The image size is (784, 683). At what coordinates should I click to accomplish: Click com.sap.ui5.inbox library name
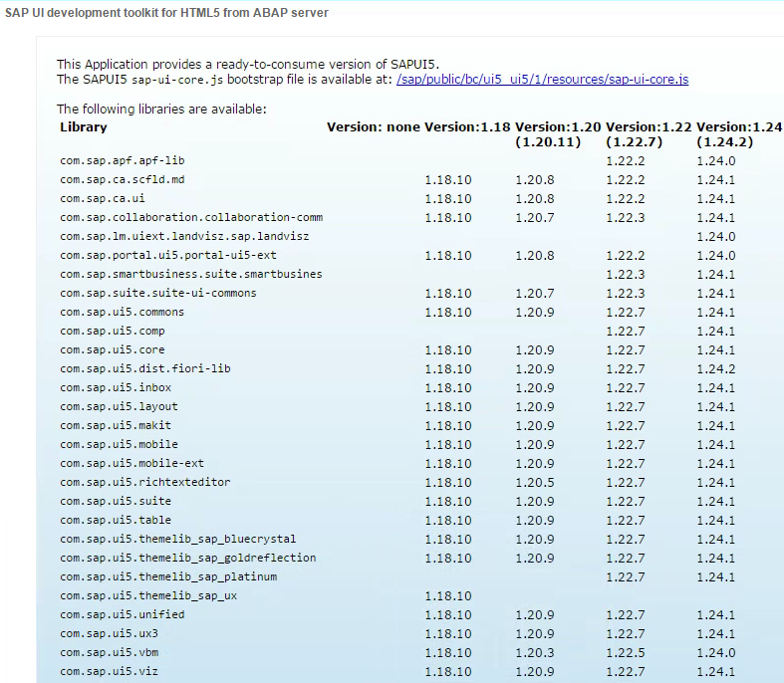tap(116, 387)
